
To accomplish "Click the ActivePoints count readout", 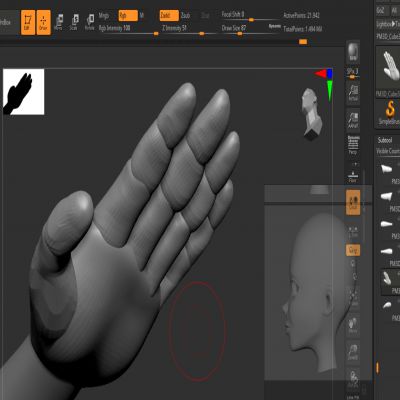I will pos(301,15).
